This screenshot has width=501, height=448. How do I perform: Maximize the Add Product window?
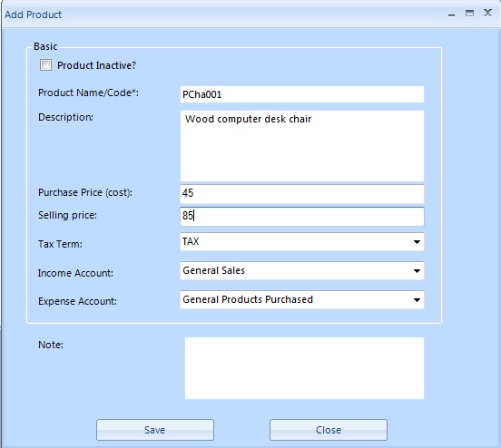tap(469, 13)
